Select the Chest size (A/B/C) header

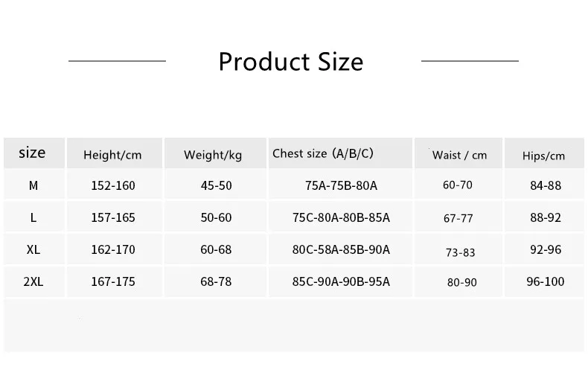pyautogui.click(x=323, y=153)
